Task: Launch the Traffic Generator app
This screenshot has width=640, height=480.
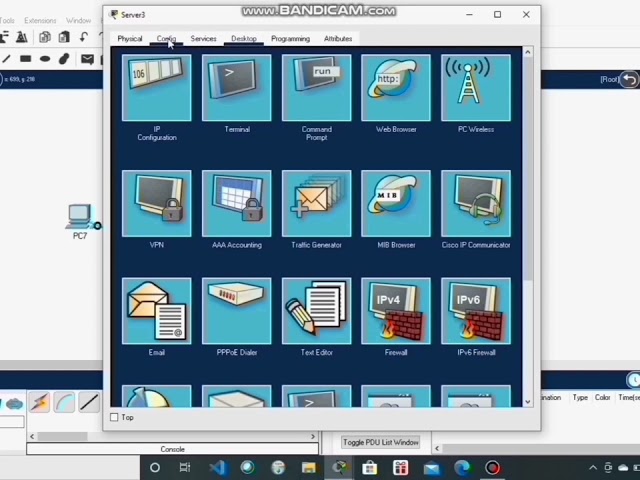Action: pos(316,204)
